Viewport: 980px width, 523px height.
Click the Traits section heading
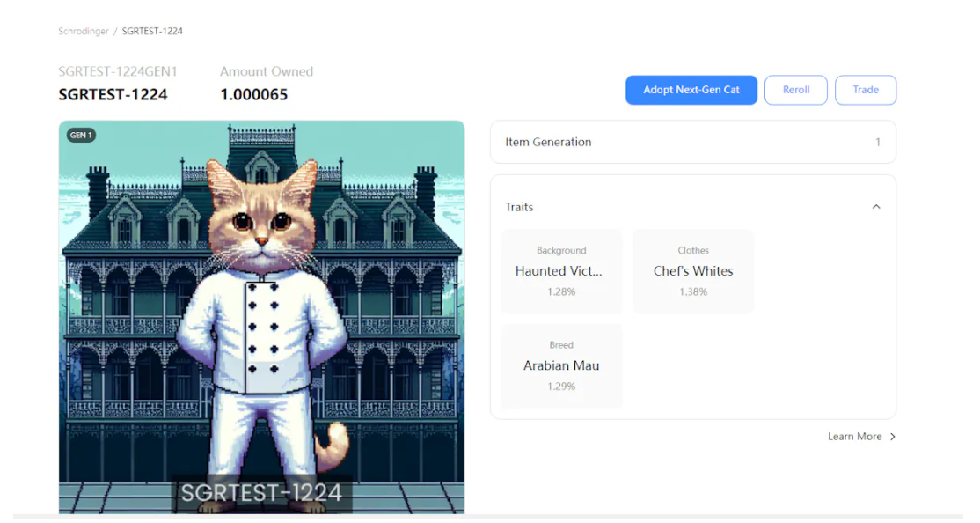[x=519, y=207]
